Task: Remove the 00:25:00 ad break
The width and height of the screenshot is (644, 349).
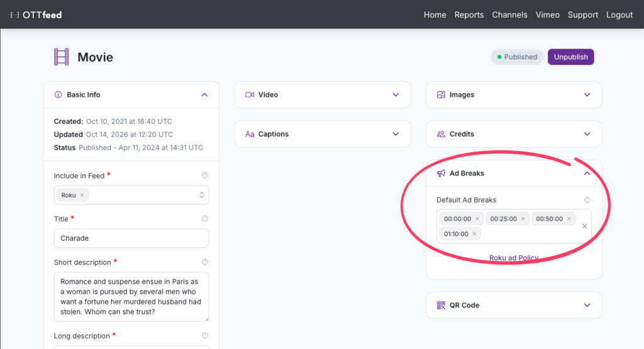Action: click(x=523, y=219)
